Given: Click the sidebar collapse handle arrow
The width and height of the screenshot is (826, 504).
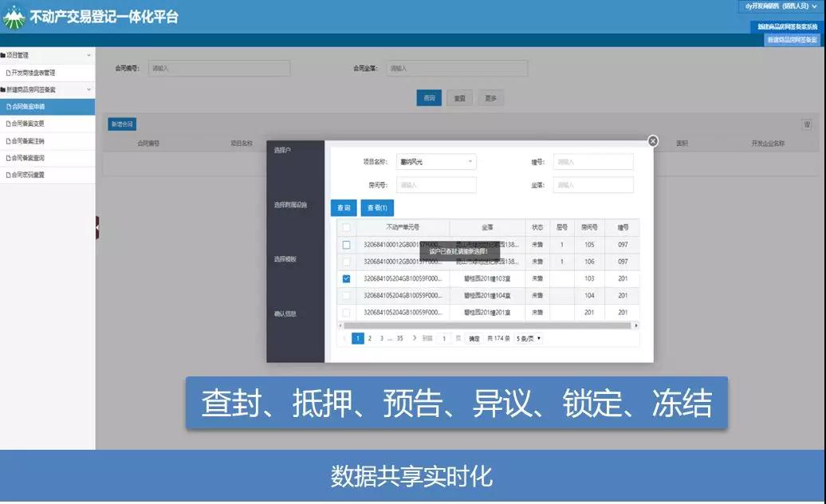Looking at the screenshot, I should [97, 227].
